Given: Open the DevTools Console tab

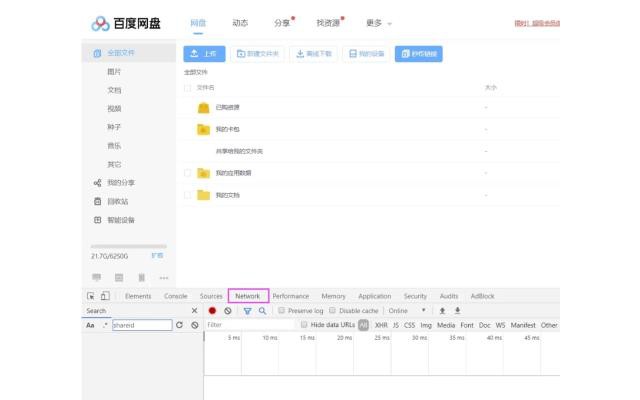Looking at the screenshot, I should coord(176,296).
